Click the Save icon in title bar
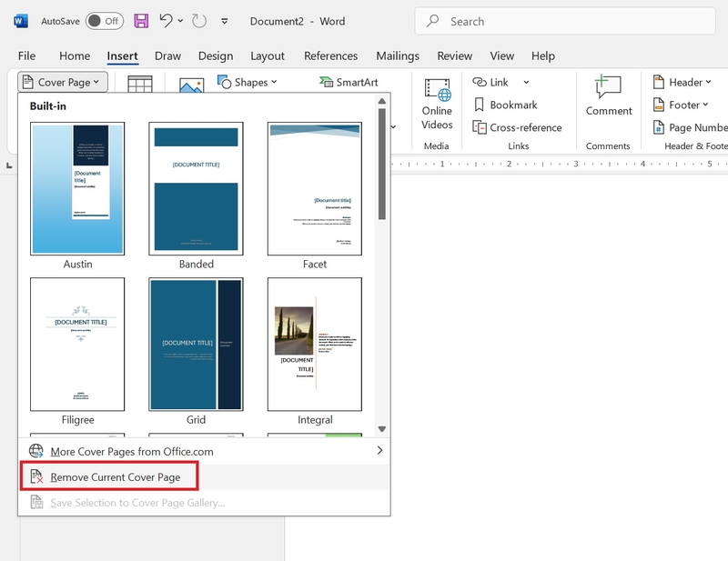 pos(141,21)
